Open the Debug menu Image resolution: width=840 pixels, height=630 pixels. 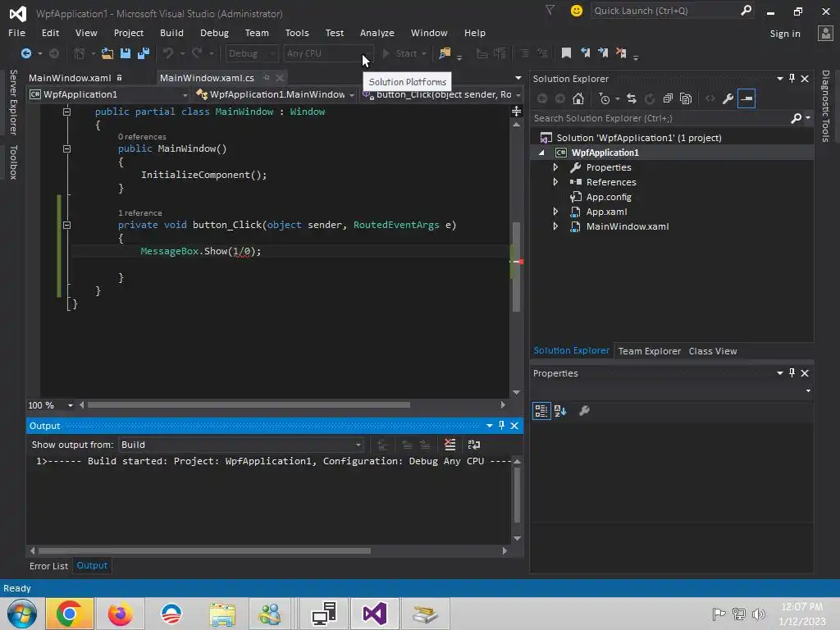point(214,33)
